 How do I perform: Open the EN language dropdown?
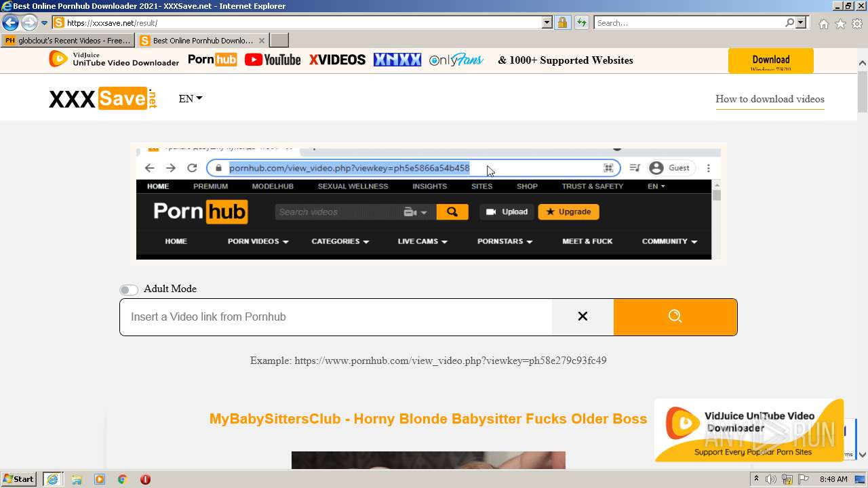(191, 99)
